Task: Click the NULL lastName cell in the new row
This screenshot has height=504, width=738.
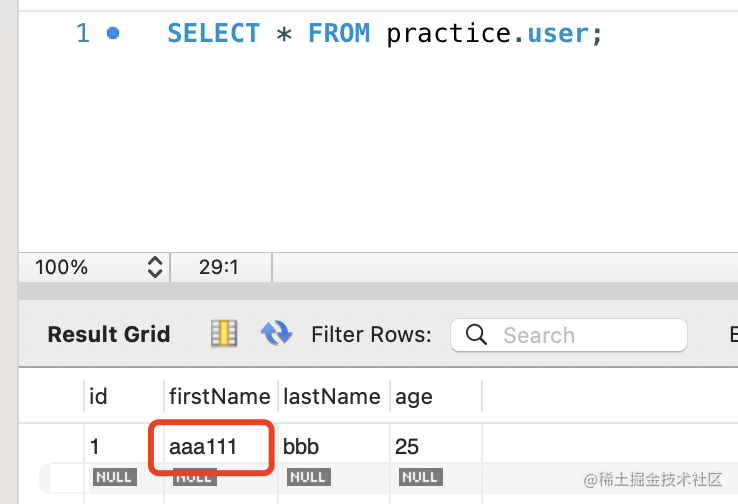Action: coord(309,477)
